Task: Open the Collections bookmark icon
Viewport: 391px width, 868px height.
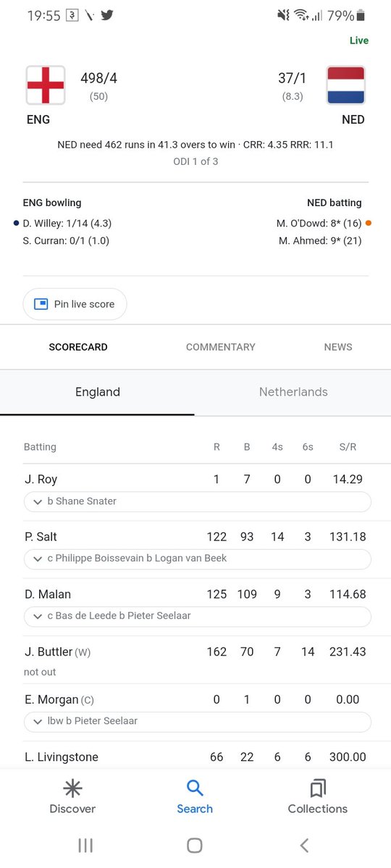Action: coord(317,788)
